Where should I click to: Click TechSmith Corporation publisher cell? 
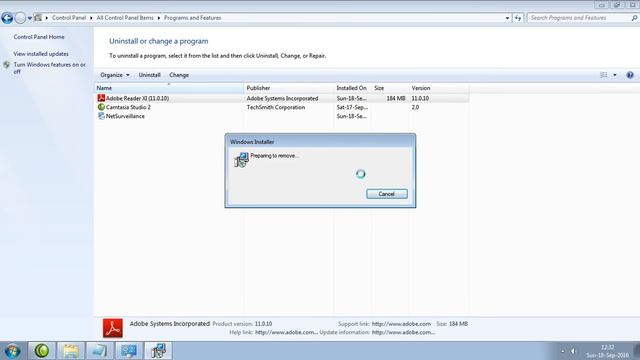(276, 107)
